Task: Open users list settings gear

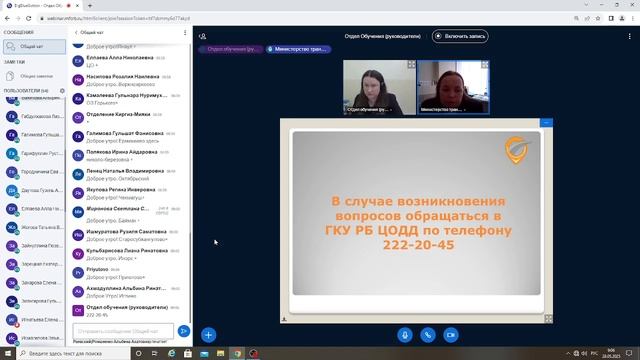Action: [x=62, y=91]
